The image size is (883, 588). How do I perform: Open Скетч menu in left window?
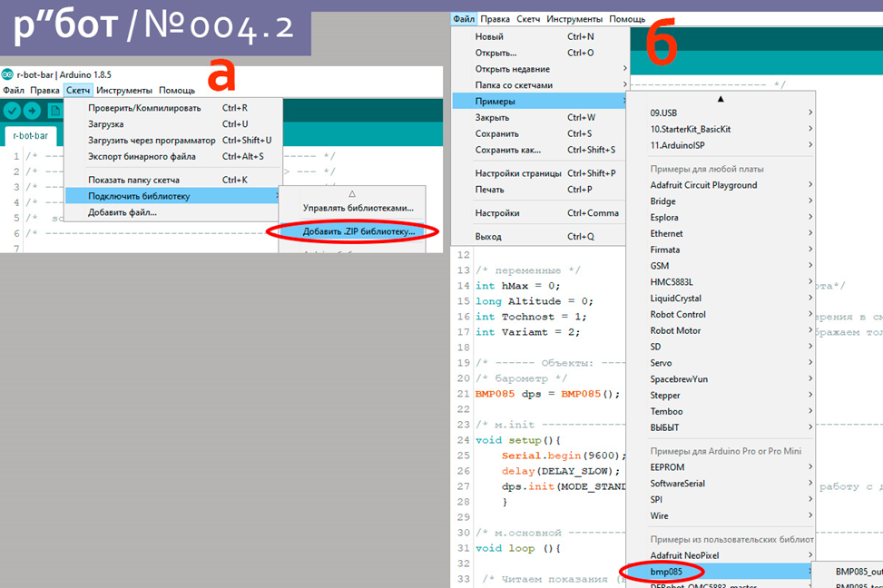coord(78,90)
